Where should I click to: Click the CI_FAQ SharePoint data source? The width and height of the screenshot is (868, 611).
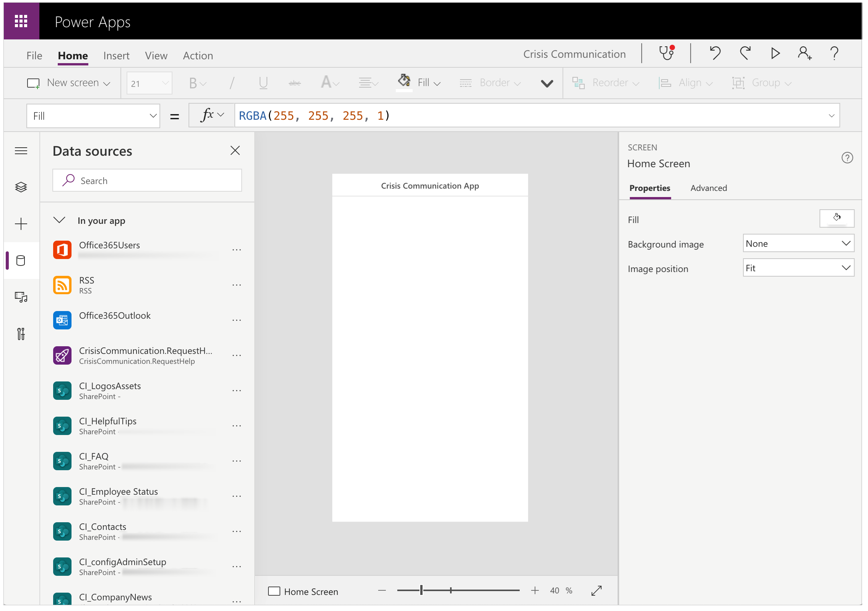pyautogui.click(x=132, y=461)
